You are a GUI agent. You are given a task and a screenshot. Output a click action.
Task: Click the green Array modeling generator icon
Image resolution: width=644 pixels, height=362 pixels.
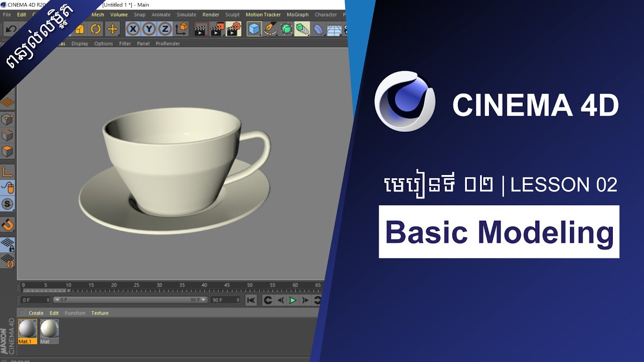[x=302, y=29]
